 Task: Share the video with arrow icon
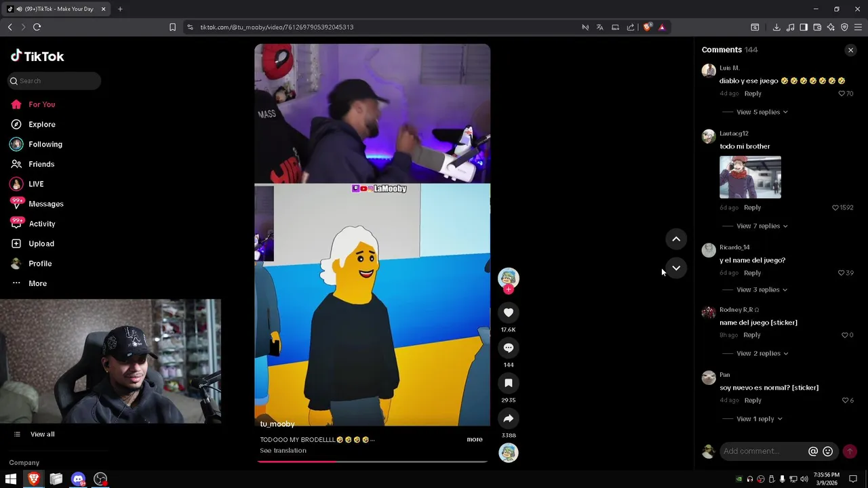coord(509,418)
